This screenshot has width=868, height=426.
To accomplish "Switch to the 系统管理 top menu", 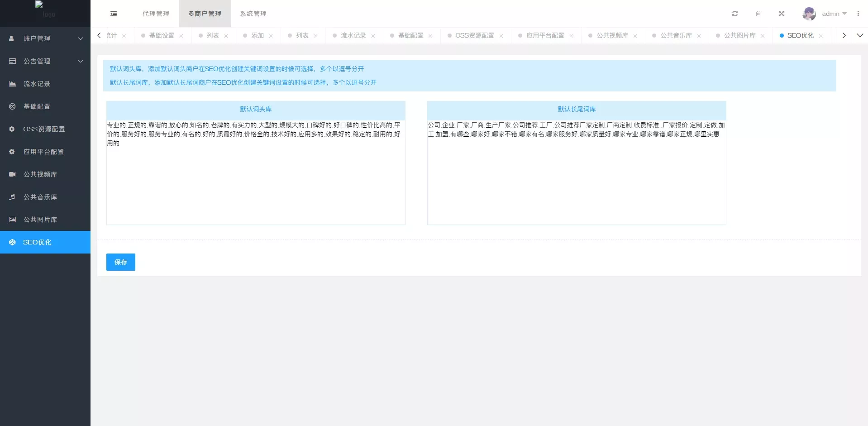I will point(253,14).
